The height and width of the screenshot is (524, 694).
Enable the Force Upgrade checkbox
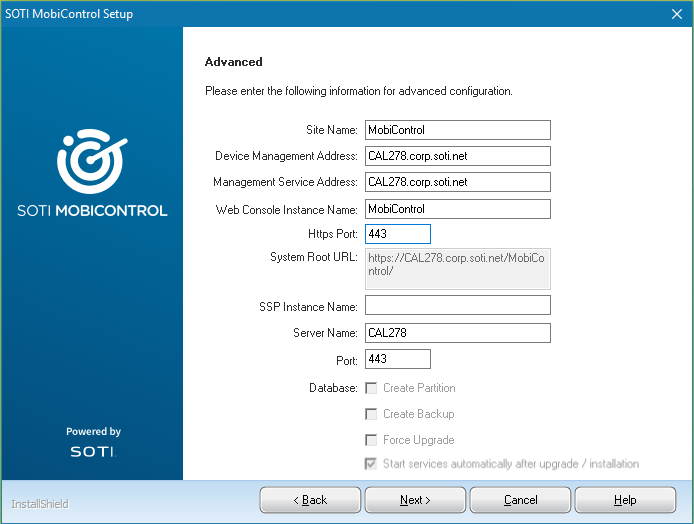pyautogui.click(x=372, y=440)
